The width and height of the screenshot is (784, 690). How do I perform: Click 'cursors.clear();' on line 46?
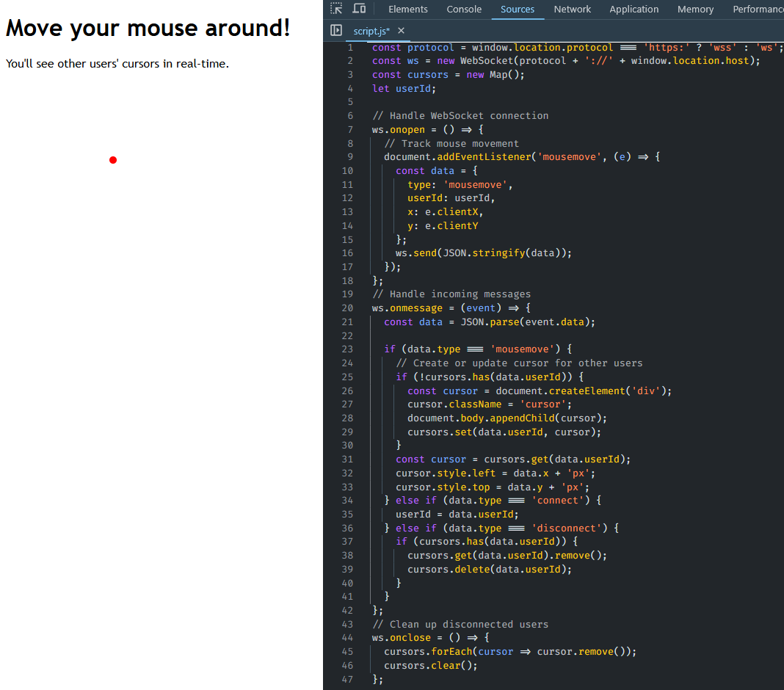(430, 666)
